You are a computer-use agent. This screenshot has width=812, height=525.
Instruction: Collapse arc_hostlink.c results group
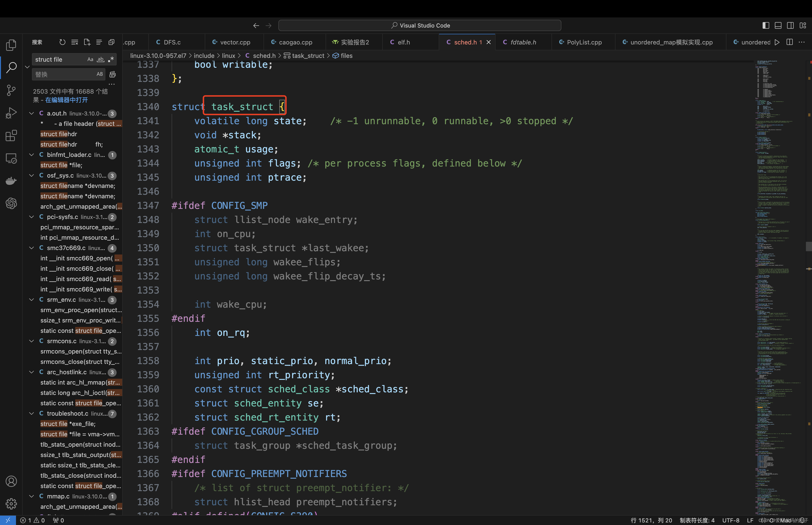click(x=32, y=372)
